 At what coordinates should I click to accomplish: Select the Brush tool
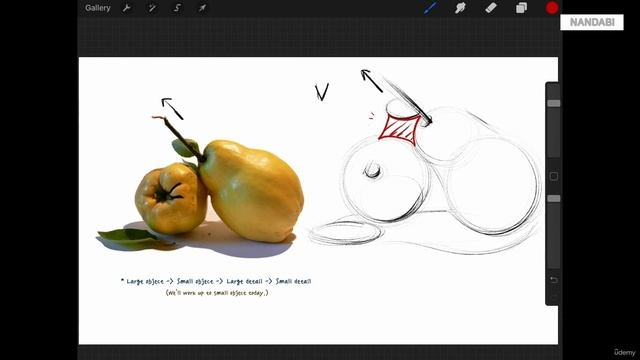click(430, 8)
